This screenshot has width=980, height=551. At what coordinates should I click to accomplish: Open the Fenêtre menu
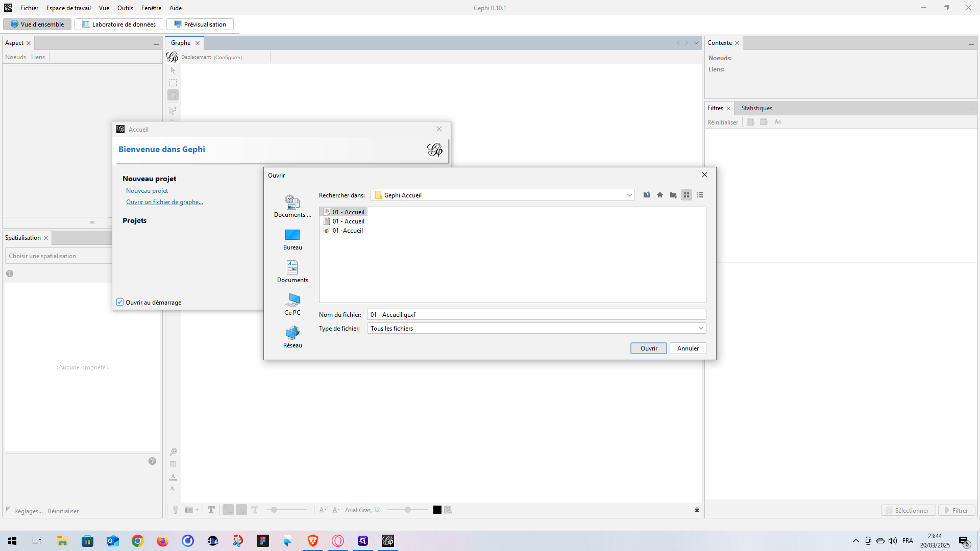[x=151, y=8]
